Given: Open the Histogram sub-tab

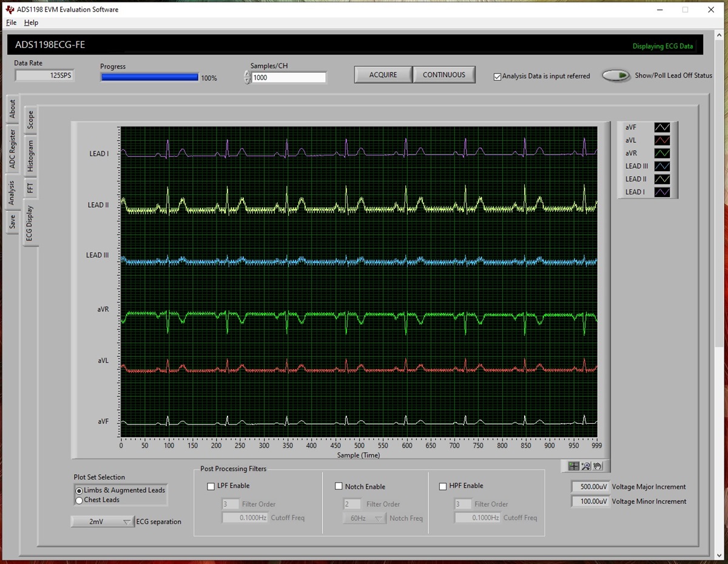Looking at the screenshot, I should (30, 157).
